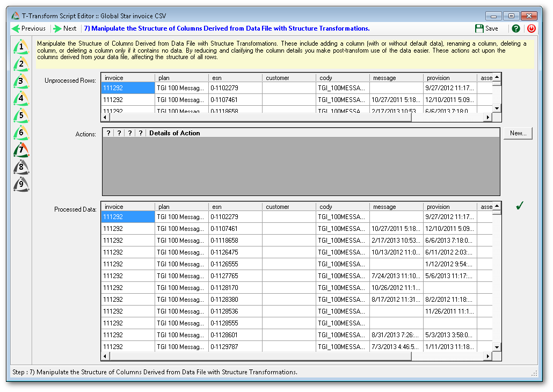The width and height of the screenshot is (553, 392).
Task: Select esn cell 0-1118658 in Processed Data
Action: (x=235, y=241)
